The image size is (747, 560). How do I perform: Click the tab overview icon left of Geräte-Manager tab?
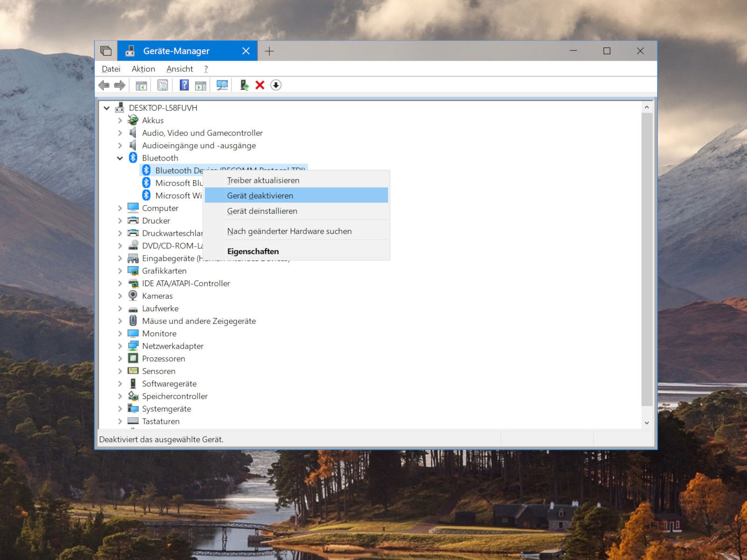(106, 51)
